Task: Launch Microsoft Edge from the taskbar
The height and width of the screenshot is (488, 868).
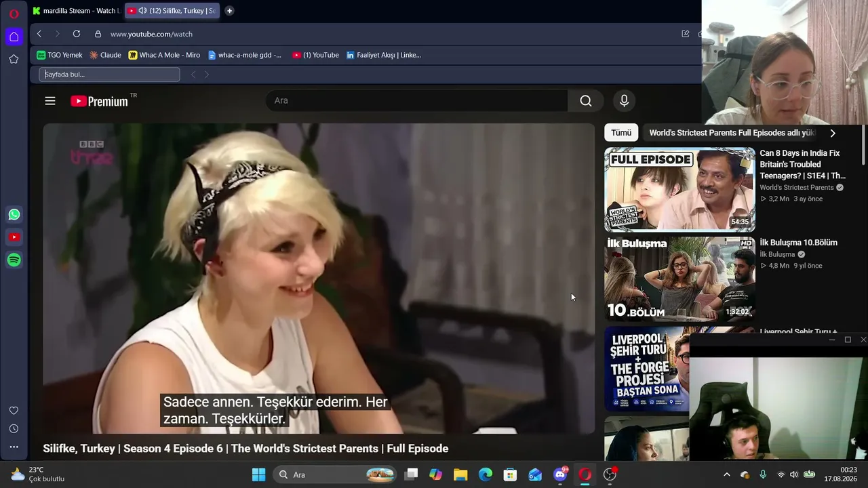Action: tap(486, 474)
